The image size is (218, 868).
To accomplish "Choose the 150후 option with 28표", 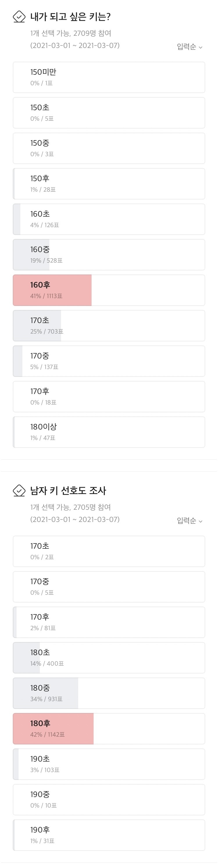I will tap(109, 184).
